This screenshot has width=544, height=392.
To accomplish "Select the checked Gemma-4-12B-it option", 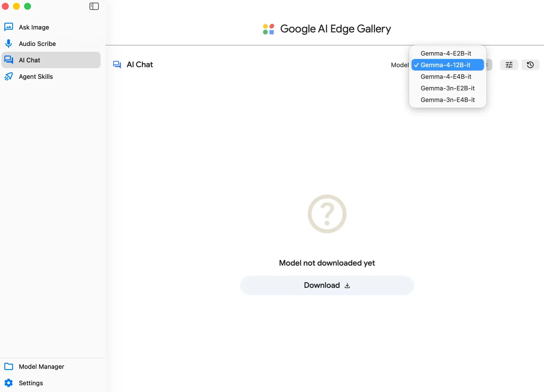I will (447, 65).
